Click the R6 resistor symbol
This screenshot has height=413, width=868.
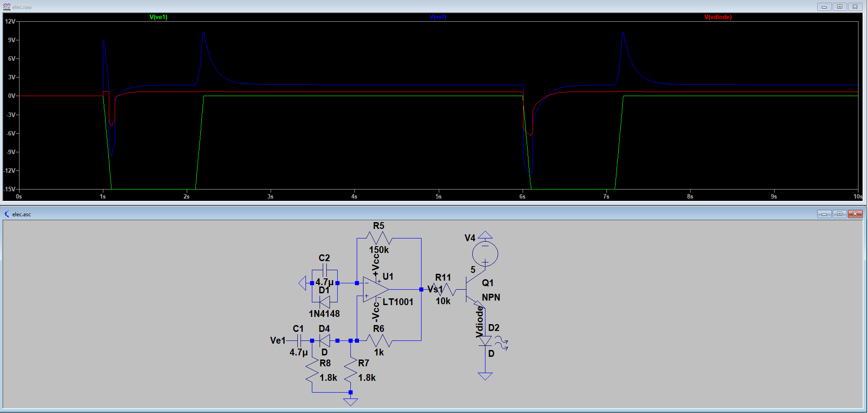coord(379,340)
